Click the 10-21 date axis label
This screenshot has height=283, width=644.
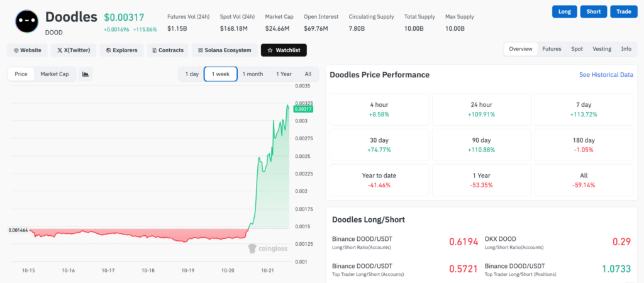coord(267,270)
